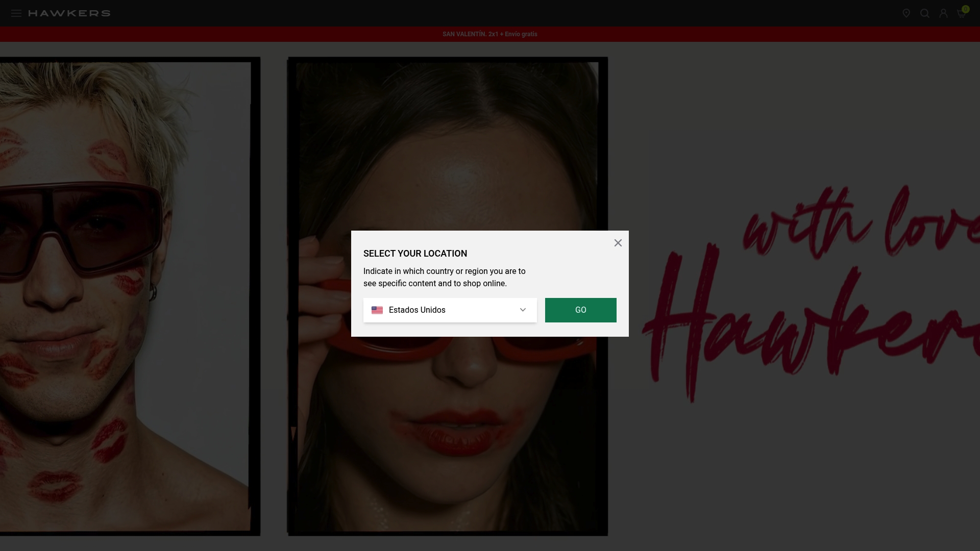
Task: Open the store locator pin icon
Action: [x=906, y=13]
